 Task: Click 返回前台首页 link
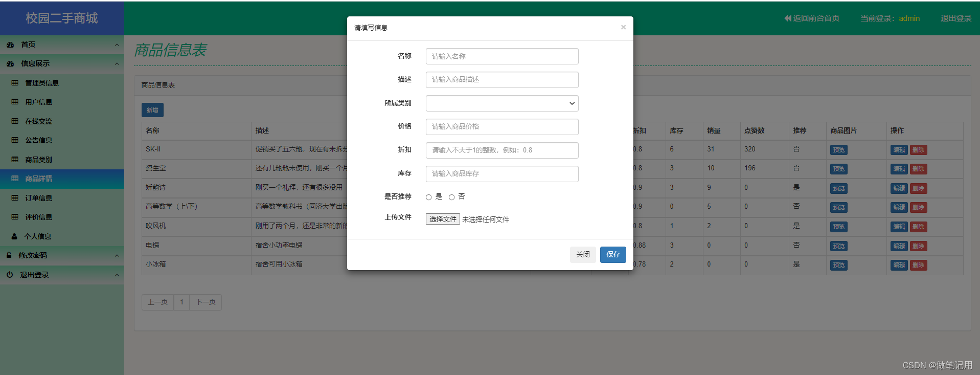click(x=816, y=18)
